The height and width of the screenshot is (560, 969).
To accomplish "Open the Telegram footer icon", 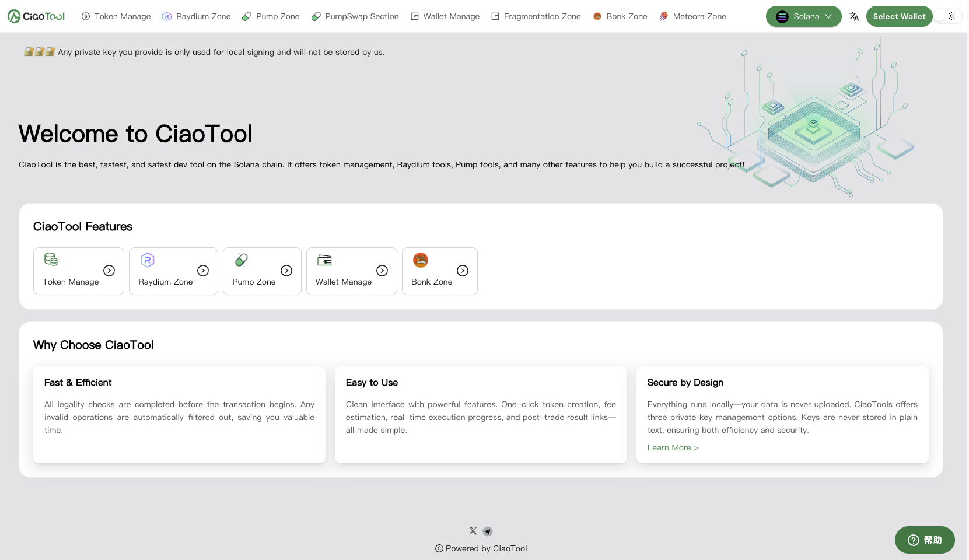I will [x=488, y=531].
